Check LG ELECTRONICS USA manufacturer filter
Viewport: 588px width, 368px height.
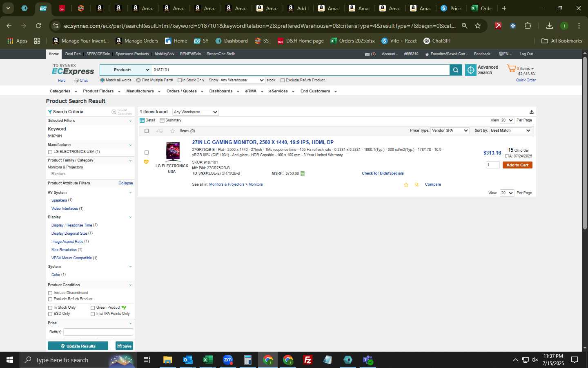pos(50,152)
